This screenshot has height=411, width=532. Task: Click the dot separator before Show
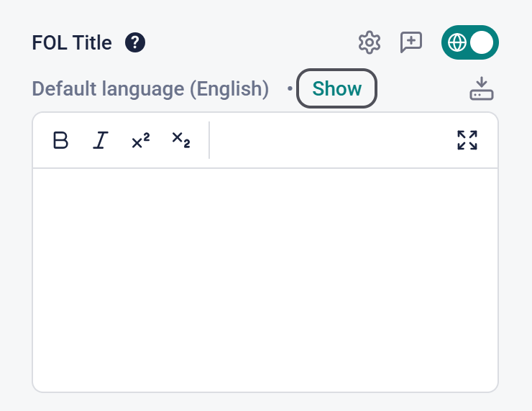[290, 89]
